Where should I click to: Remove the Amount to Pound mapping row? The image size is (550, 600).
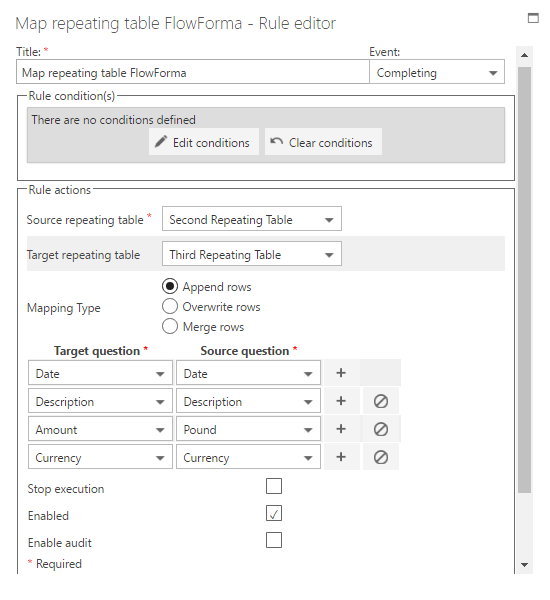[381, 429]
